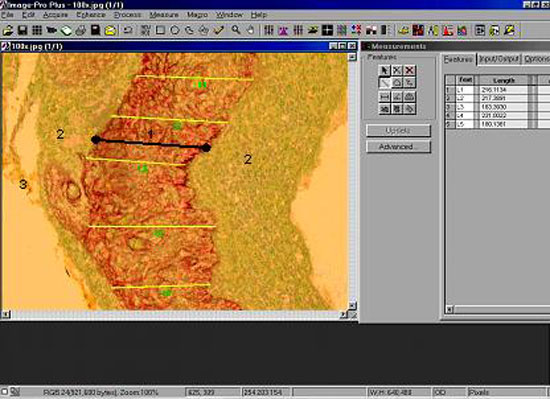
Task: Open file with the folder toolbar icon
Action: pyautogui.click(x=8, y=31)
